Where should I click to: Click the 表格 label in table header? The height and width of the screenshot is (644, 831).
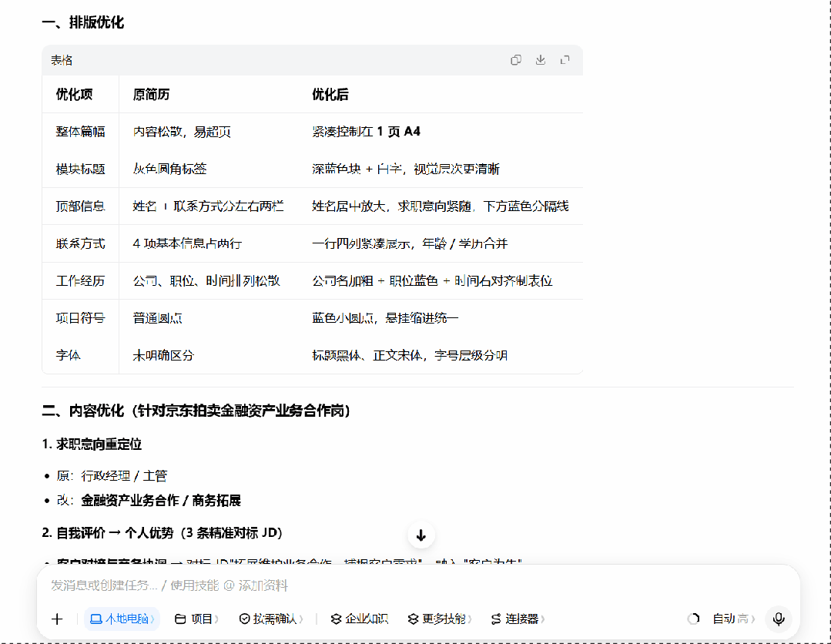pos(62,60)
